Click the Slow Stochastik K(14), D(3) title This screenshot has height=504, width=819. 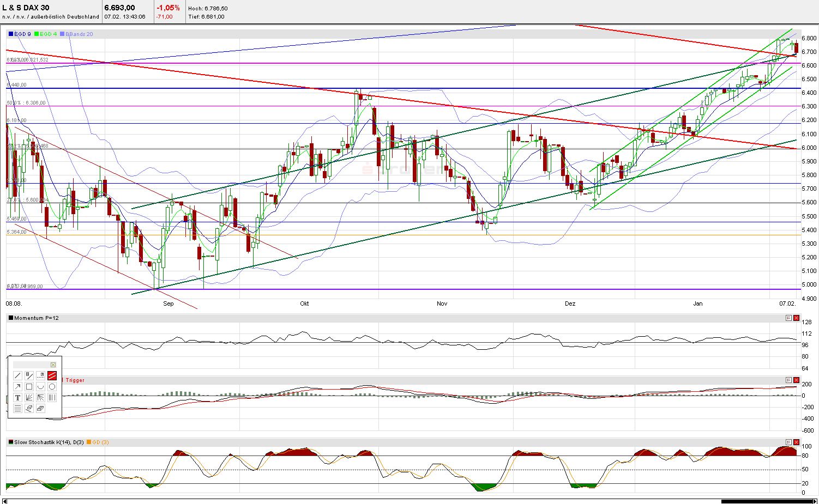(x=49, y=442)
